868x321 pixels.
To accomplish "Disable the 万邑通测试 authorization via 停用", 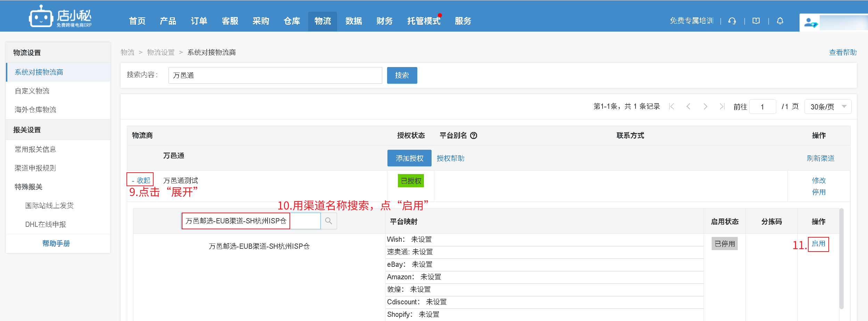I will (x=819, y=192).
